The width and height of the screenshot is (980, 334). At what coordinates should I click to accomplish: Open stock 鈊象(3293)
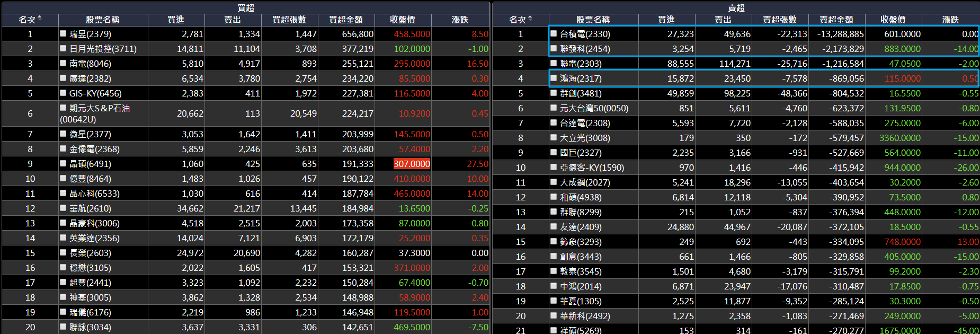pos(581,242)
